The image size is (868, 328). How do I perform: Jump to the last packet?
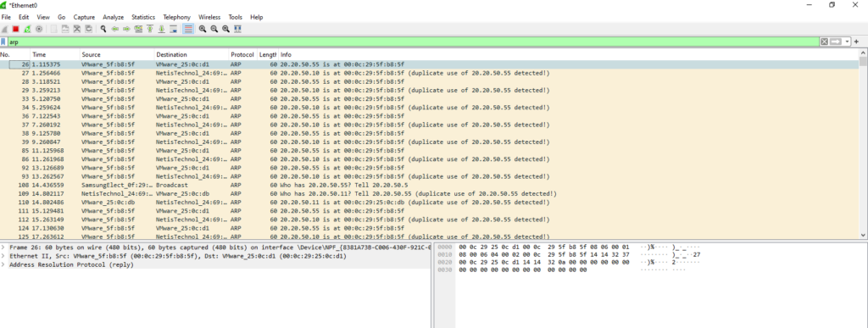pos(162,29)
